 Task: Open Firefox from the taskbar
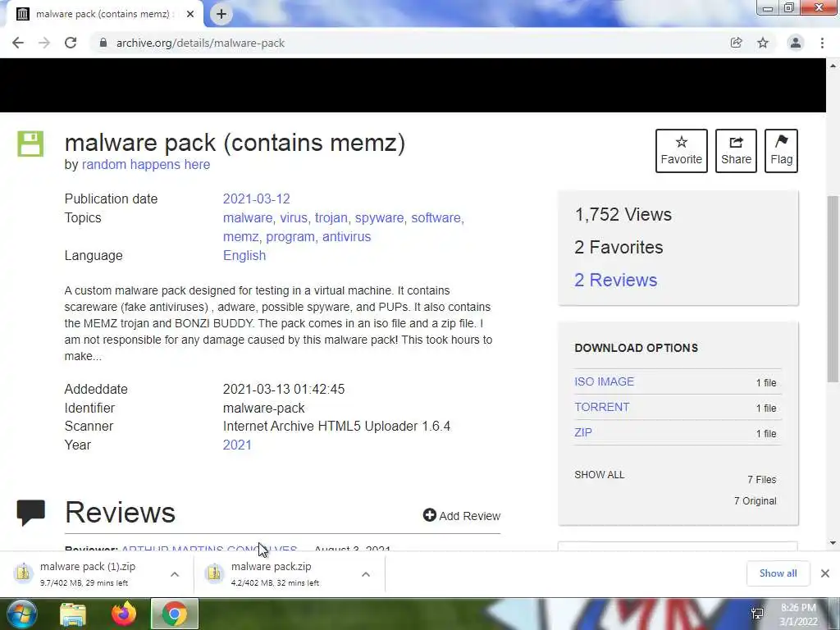point(124,614)
